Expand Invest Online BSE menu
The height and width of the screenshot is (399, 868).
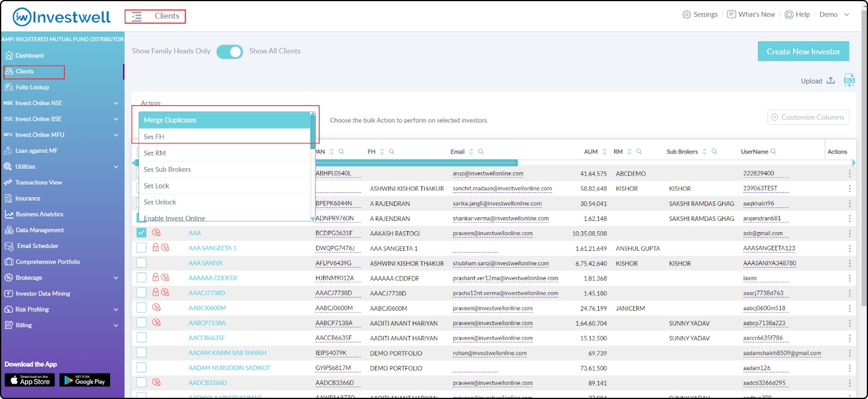[x=116, y=119]
